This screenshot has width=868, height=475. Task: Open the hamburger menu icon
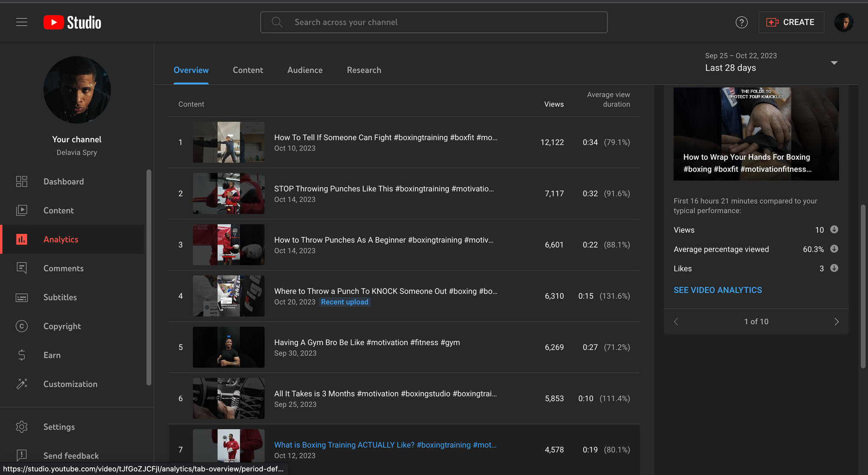(x=22, y=22)
